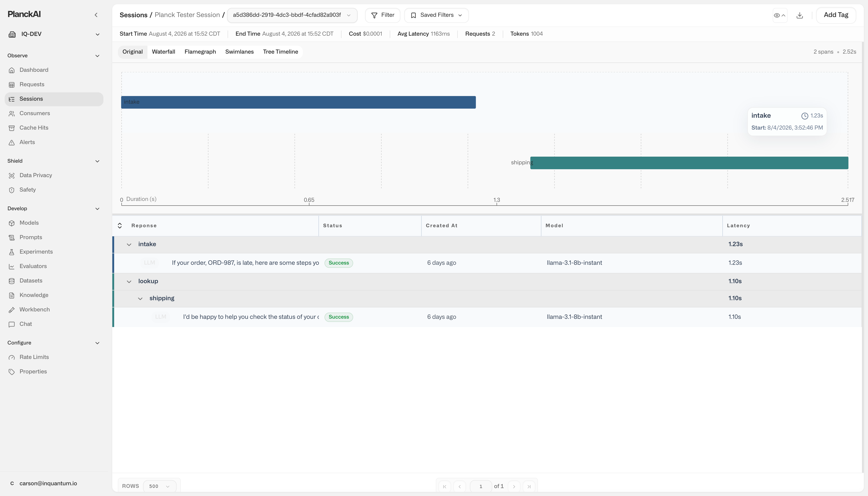868x496 pixels.
Task: Open Experiments page
Action: point(54,252)
